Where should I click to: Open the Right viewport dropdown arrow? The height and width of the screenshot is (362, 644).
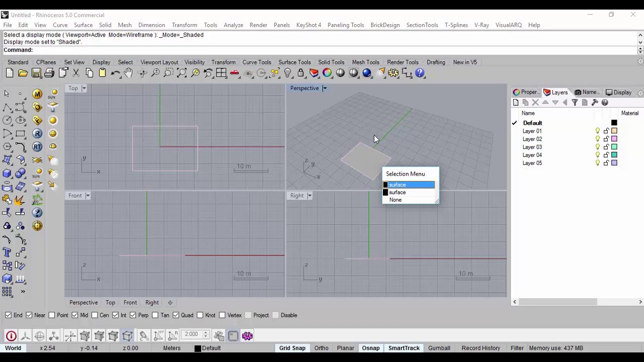click(x=309, y=196)
